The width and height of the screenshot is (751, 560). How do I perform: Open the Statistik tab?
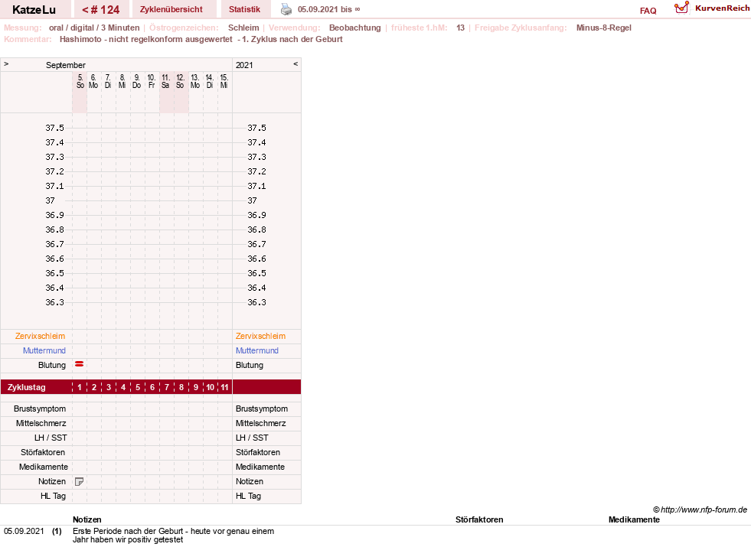[244, 10]
